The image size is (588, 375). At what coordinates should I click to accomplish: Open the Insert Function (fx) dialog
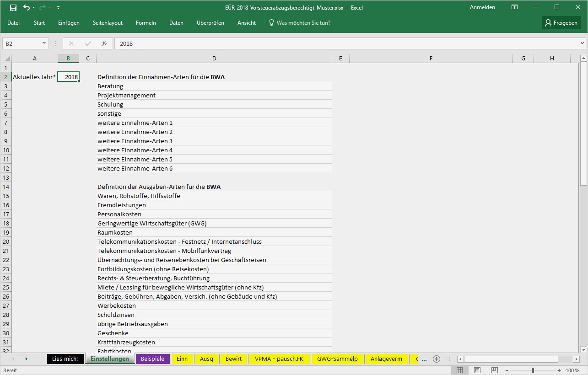104,43
